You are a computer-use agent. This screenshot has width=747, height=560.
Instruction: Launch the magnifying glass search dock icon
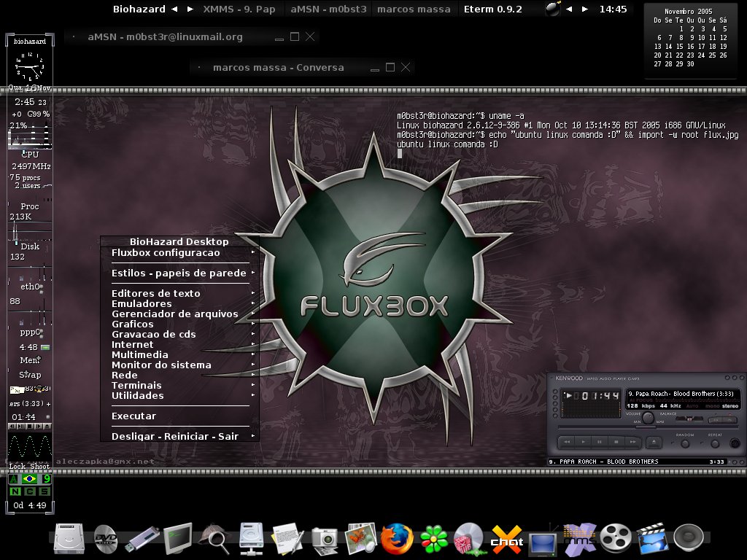point(214,539)
